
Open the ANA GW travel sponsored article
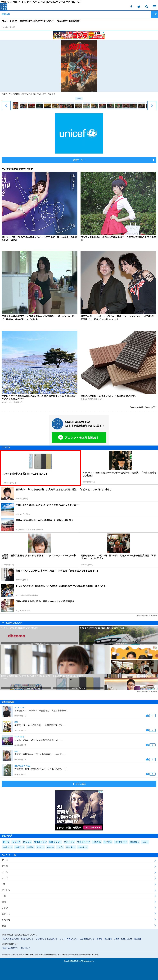(39, 367)
